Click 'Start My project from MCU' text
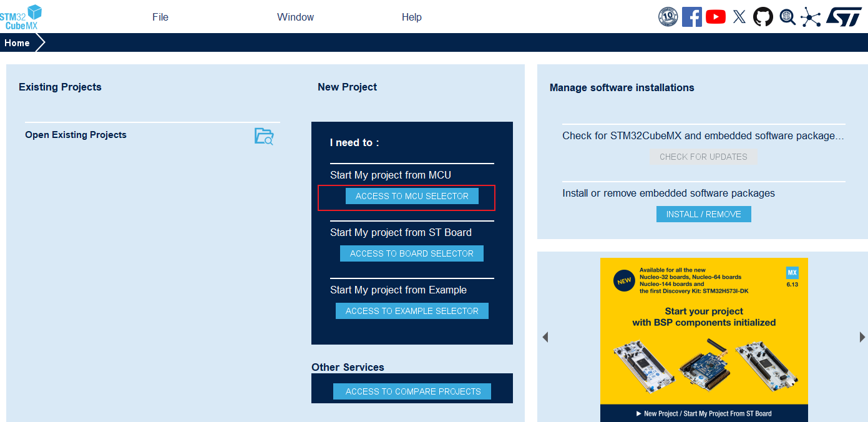The image size is (868, 422). (x=391, y=175)
